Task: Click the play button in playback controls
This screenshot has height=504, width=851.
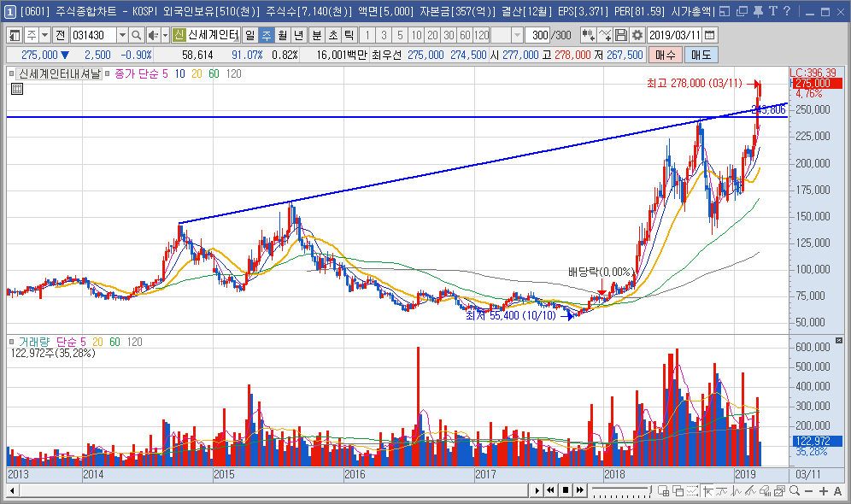Action: click(537, 490)
